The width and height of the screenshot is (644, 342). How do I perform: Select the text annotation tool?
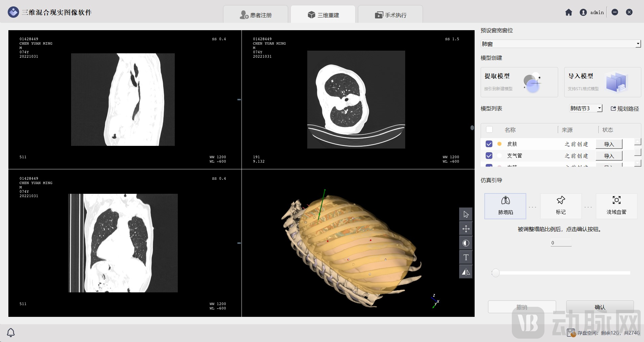click(x=466, y=258)
